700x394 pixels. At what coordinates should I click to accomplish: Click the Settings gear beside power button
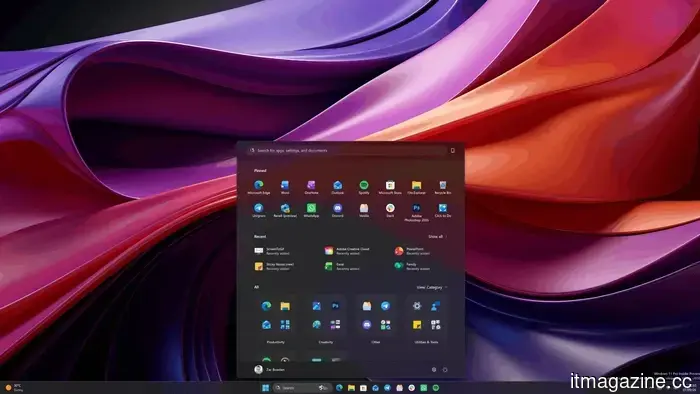point(433,369)
